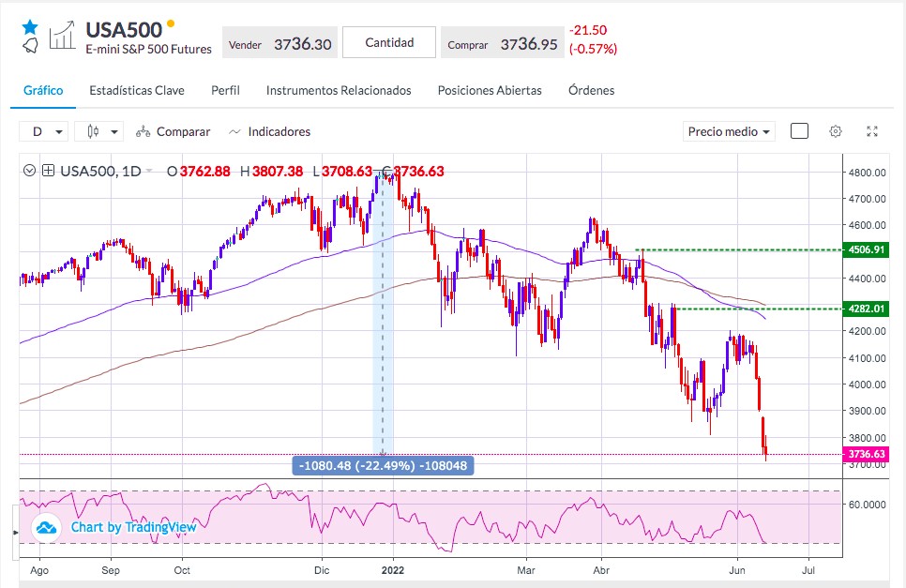
Task: Open the Perfil tab
Action: [x=225, y=90]
